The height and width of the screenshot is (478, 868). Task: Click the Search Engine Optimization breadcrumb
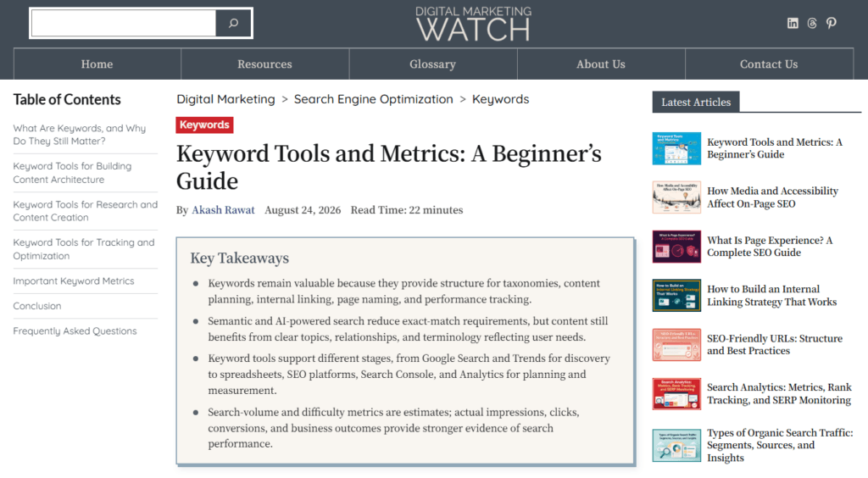pos(373,99)
